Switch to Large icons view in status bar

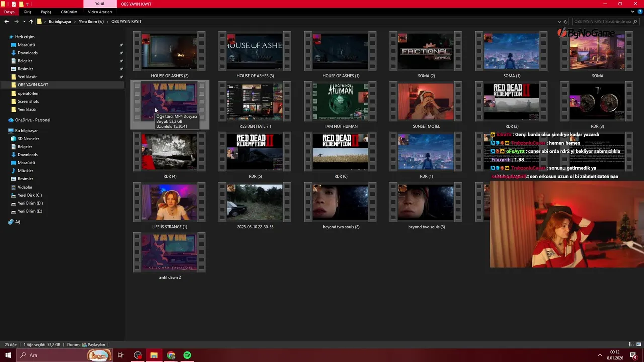click(x=638, y=345)
